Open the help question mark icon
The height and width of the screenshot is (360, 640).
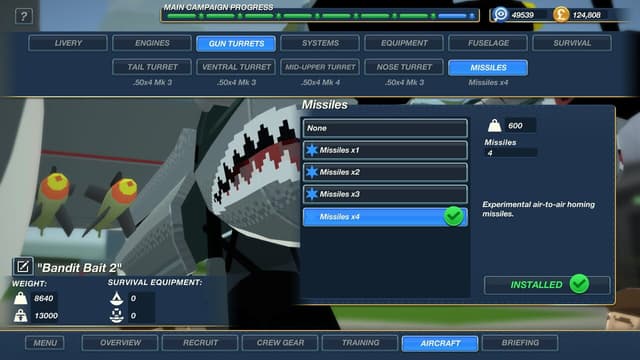click(24, 16)
